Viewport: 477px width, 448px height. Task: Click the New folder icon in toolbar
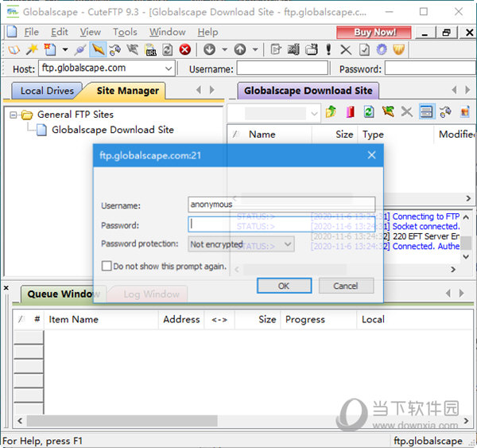coord(312,49)
